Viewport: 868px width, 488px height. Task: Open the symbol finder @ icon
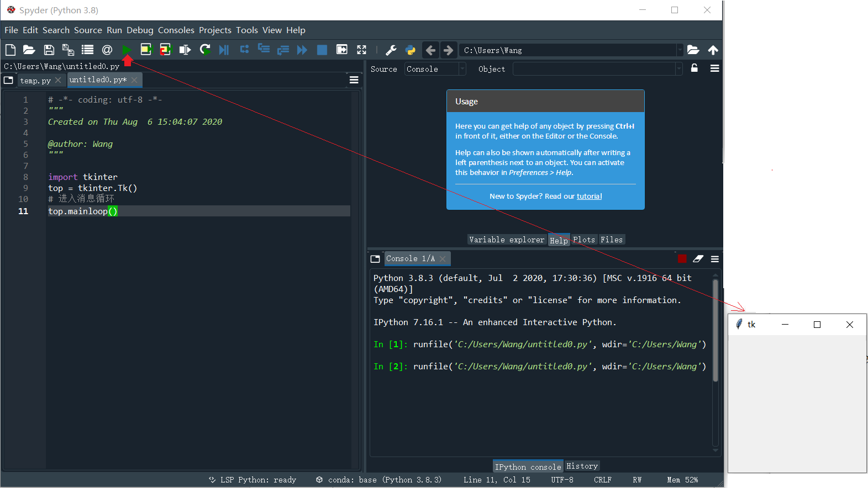(107, 50)
